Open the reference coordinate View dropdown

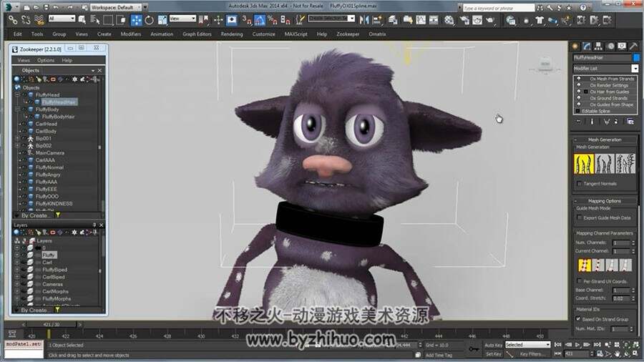[182, 19]
